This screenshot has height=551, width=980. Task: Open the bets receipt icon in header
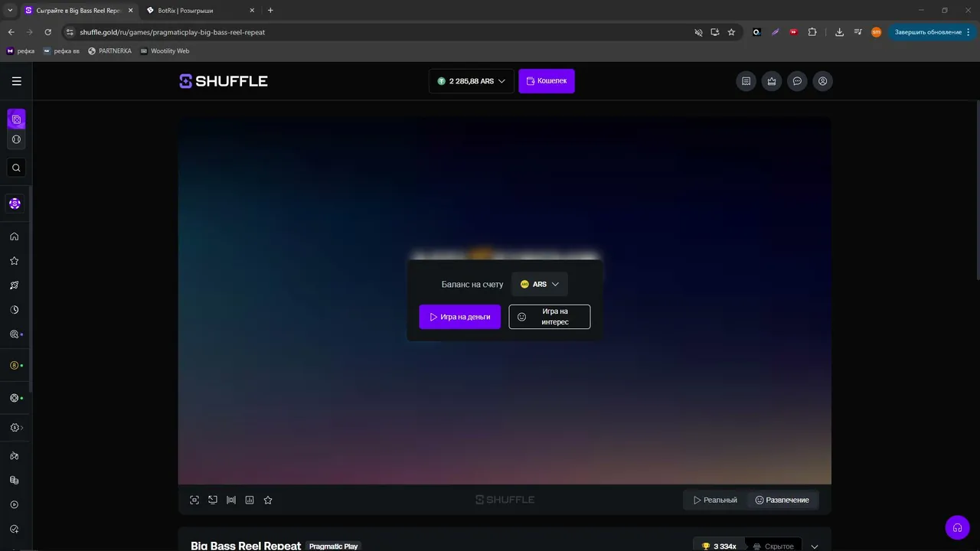click(x=746, y=81)
